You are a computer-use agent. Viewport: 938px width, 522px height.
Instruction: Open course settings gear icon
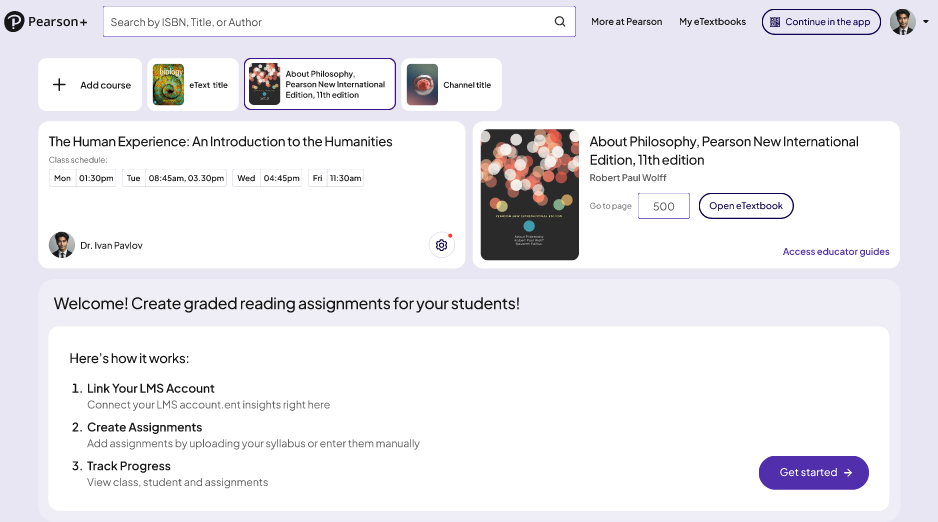tap(441, 245)
